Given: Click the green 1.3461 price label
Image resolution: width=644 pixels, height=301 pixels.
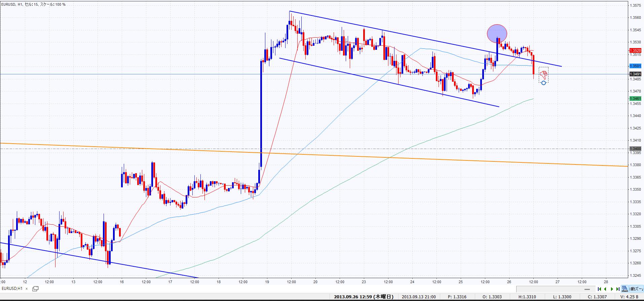Looking at the screenshot, I should click(635, 99).
